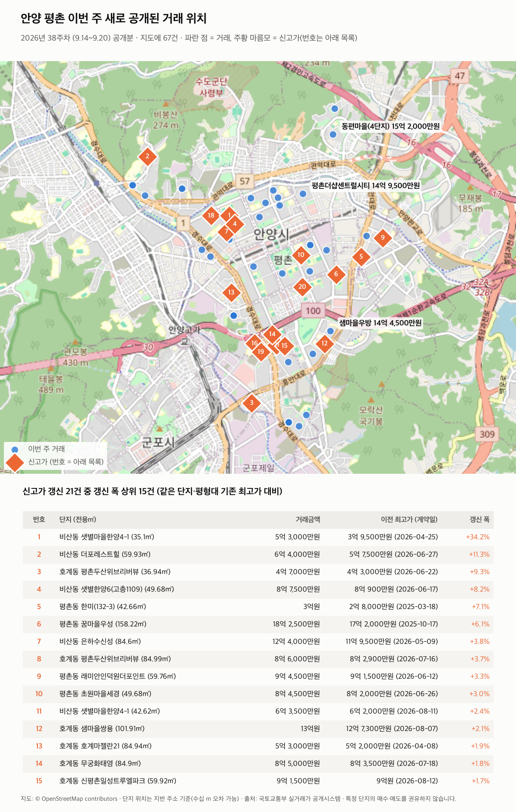
Task: Click '평촌동 꿈마을우성 (158.22㎡)' row name
Action: [x=103, y=624]
